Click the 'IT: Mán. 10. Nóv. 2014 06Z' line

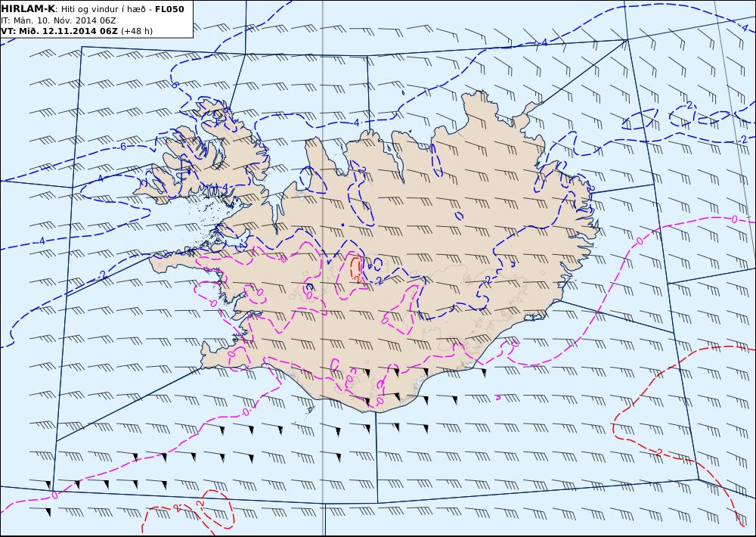click(58, 20)
